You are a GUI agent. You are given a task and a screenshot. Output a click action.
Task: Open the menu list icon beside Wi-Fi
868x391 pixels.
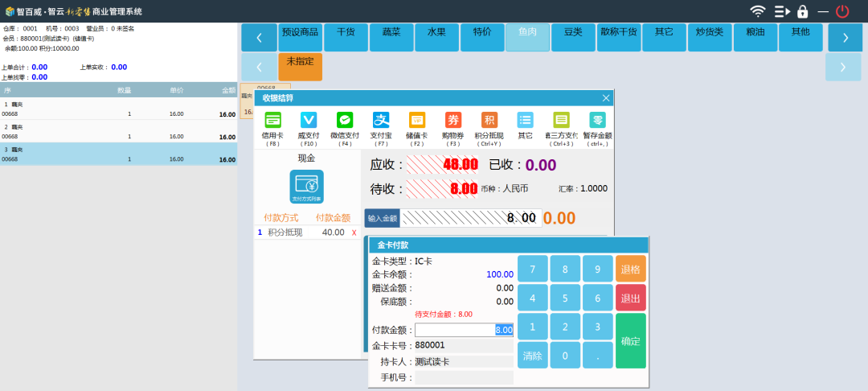pyautogui.click(x=782, y=11)
